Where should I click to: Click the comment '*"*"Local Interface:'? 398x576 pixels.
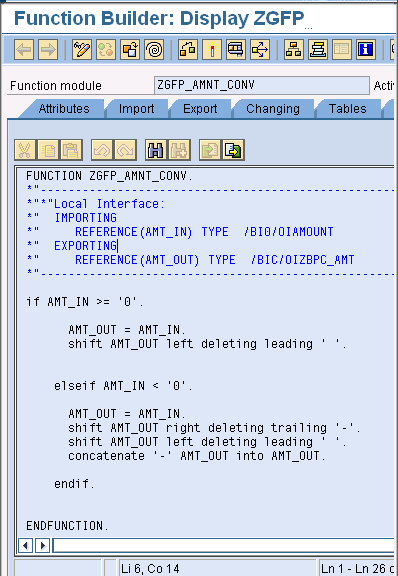[96, 204]
